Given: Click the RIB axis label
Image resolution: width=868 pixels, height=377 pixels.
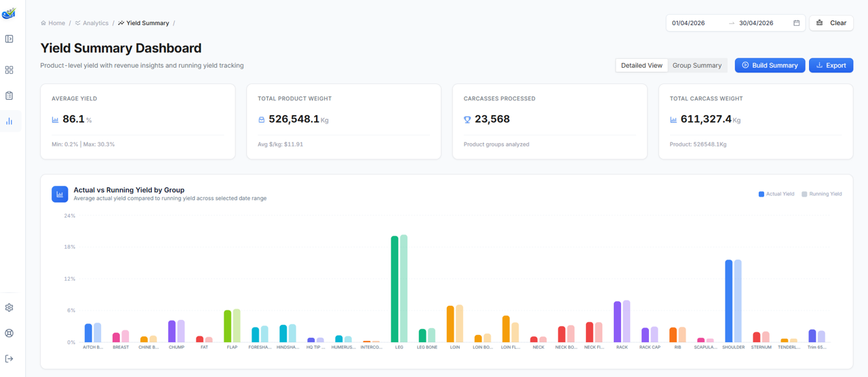Looking at the screenshot, I should [x=677, y=347].
